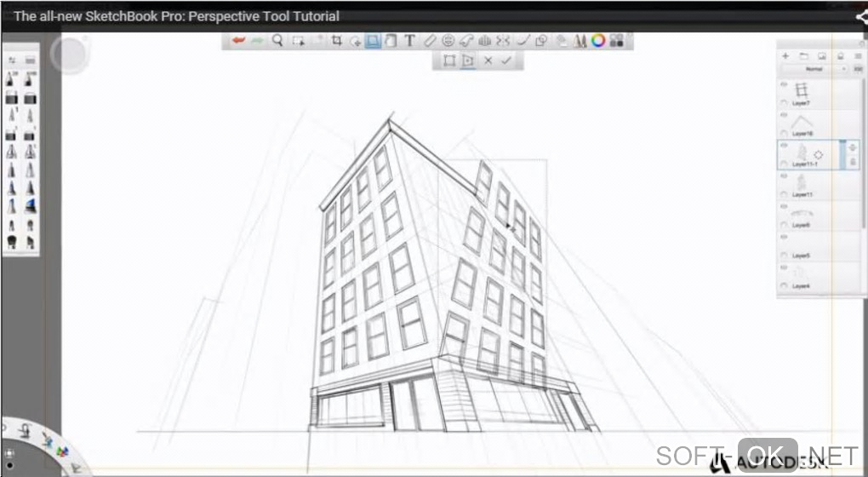Click the highlighted Transform tool icon
This screenshot has height=477, width=868.
[373, 41]
